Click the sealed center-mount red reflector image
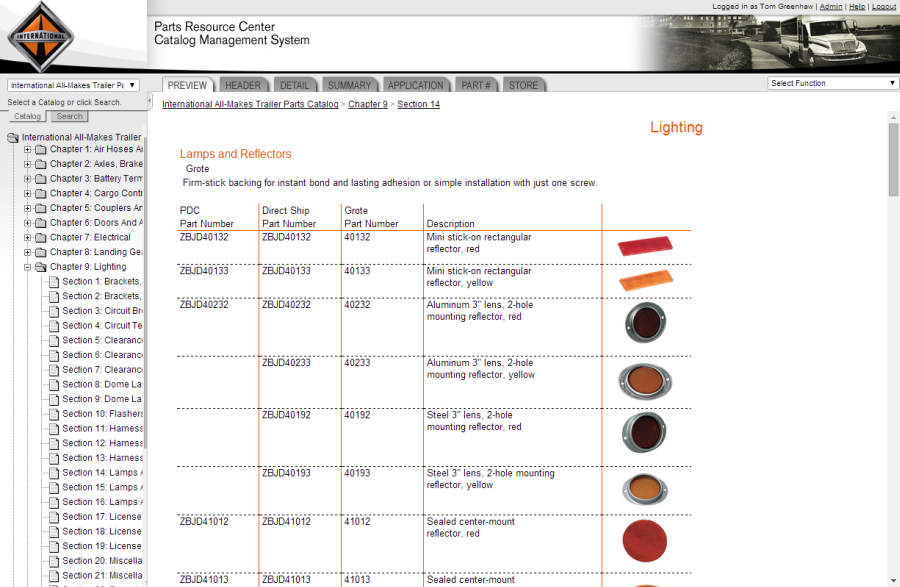Image resolution: width=900 pixels, height=587 pixels. pos(645,541)
